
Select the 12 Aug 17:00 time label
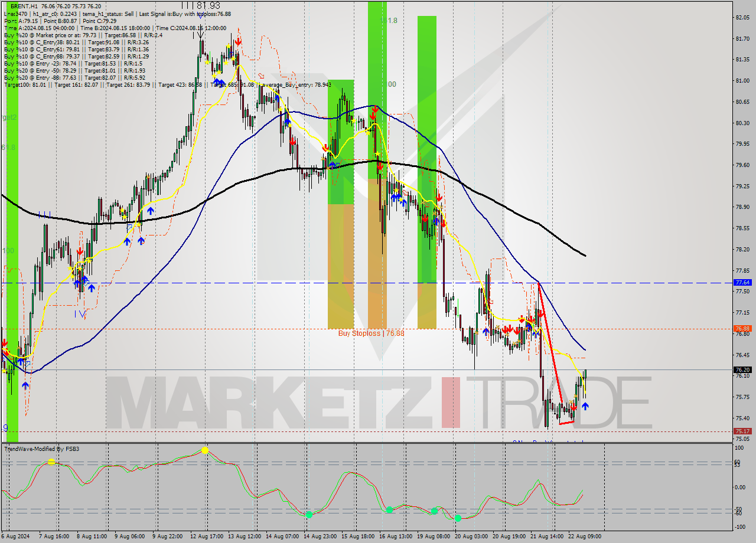click(207, 537)
